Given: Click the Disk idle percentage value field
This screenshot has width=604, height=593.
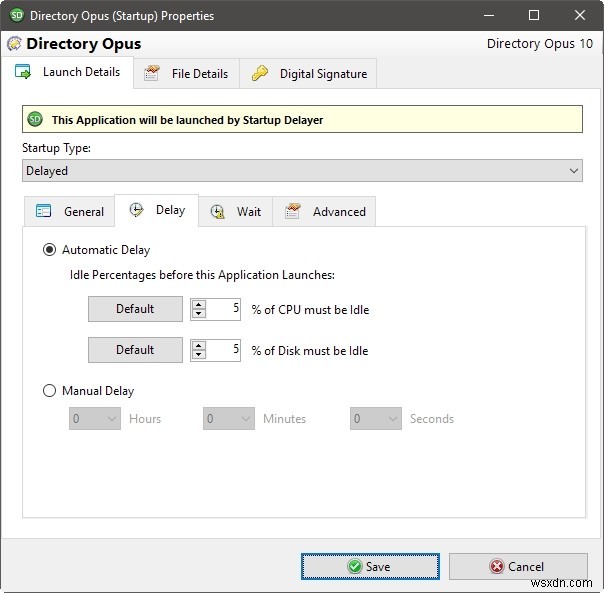Looking at the screenshot, I should 223,350.
